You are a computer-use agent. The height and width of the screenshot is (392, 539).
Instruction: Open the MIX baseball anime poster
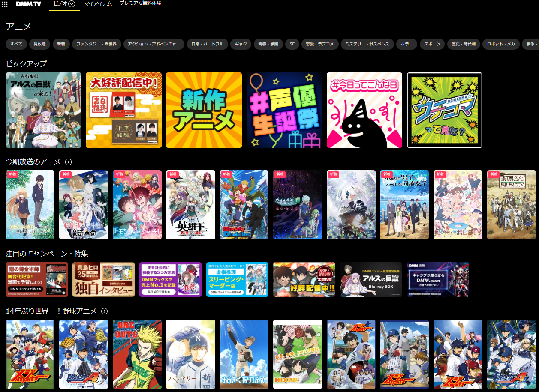298,354
